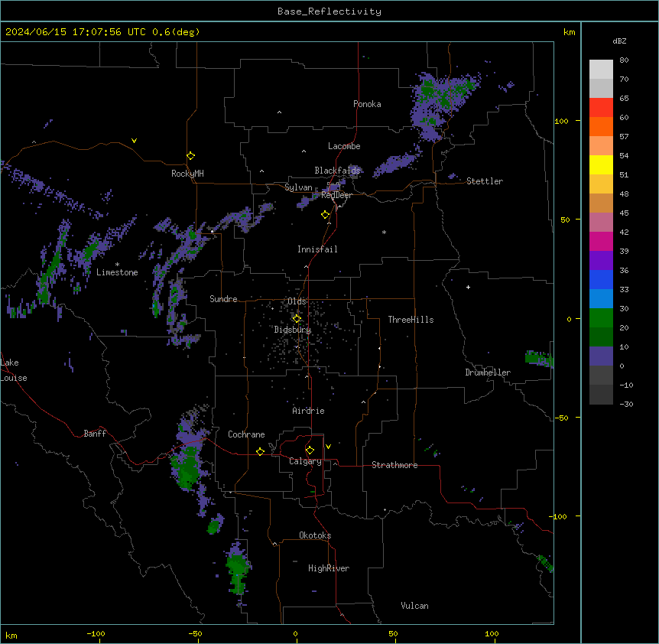659x644 pixels.
Task: Click the Stettler city label
Action: pyautogui.click(x=485, y=181)
